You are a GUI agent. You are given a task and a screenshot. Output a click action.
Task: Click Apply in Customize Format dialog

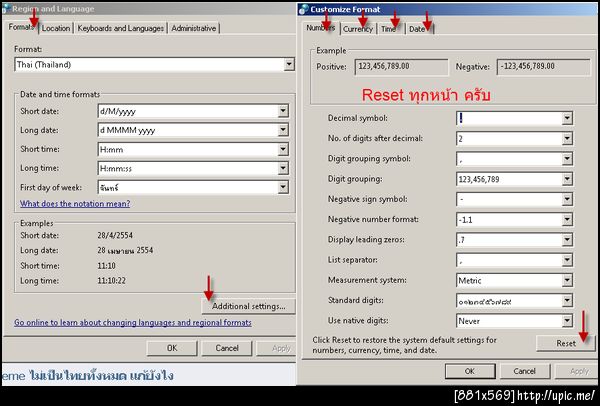point(575,371)
